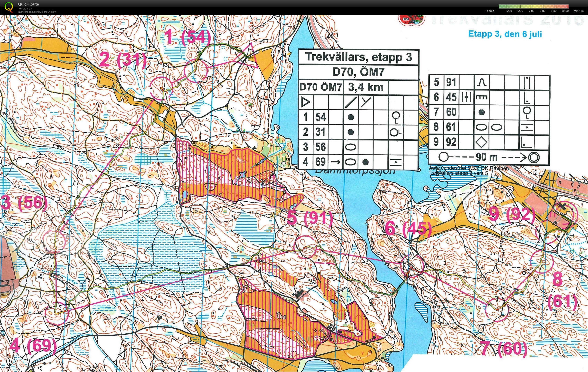
Task: Click the 'Trekvällars, etapp 3' table heading
Action: coord(358,57)
